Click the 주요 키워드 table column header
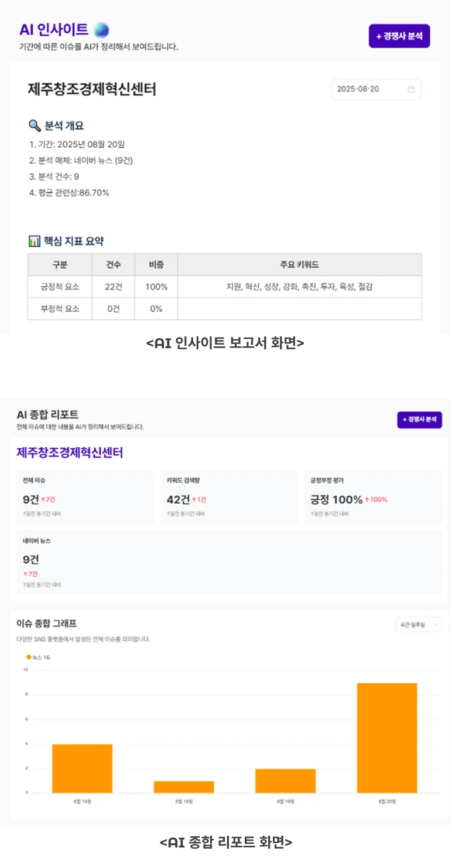 point(299,265)
